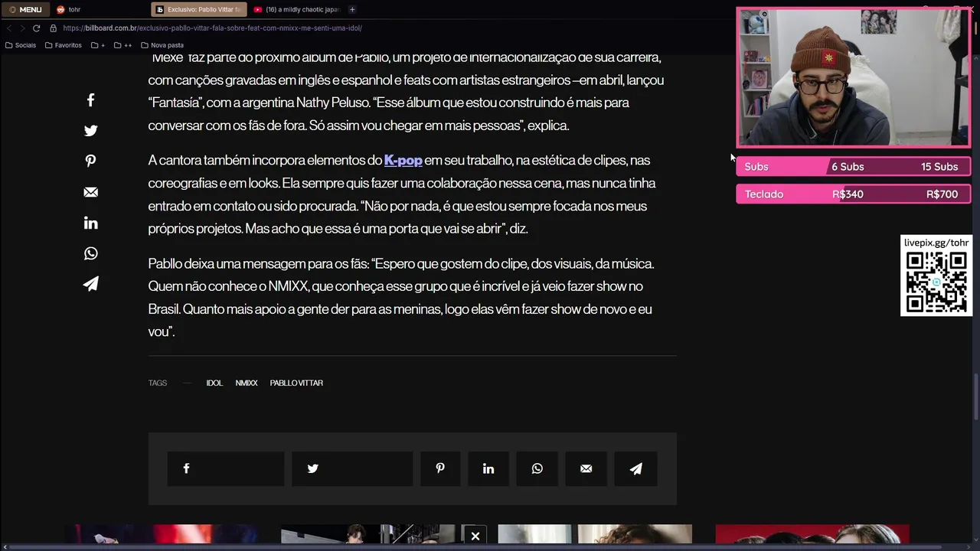980x551 pixels.
Task: Click Telegram share button below the tags
Action: tap(635, 468)
